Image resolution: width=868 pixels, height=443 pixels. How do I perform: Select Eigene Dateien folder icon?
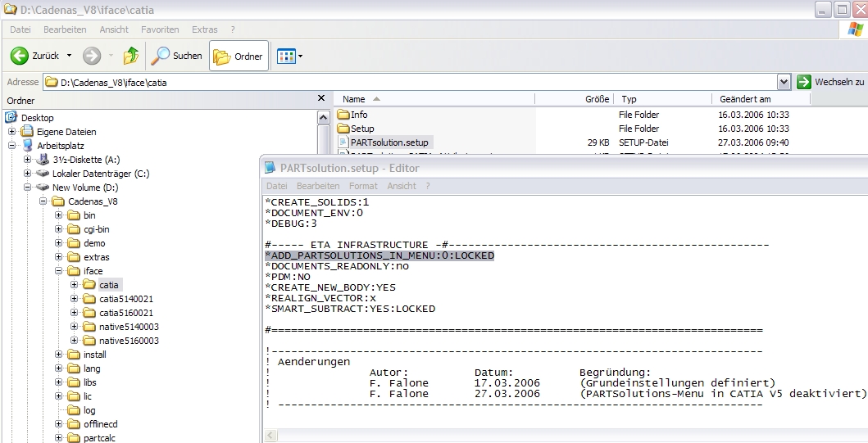click(x=27, y=132)
